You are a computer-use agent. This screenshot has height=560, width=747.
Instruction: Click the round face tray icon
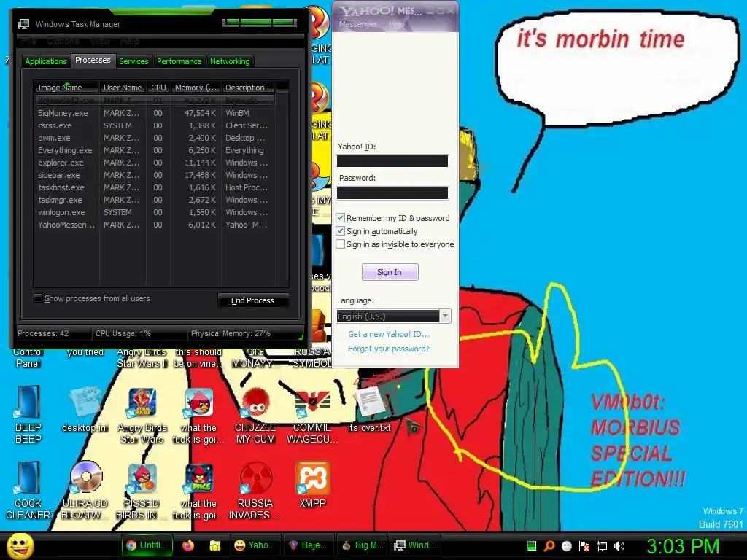click(x=566, y=545)
